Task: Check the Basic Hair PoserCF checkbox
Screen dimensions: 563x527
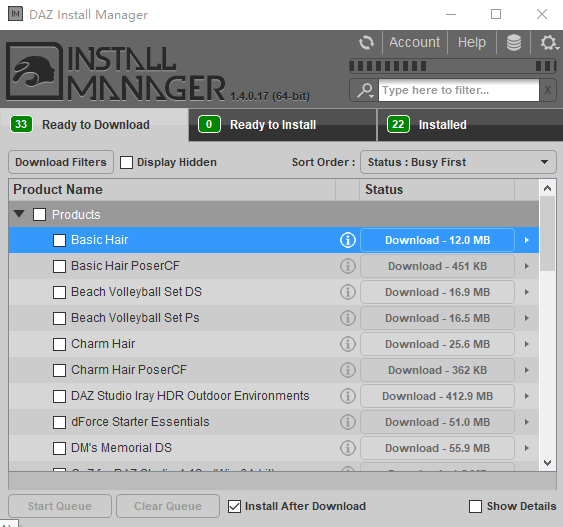Action: coord(59,266)
